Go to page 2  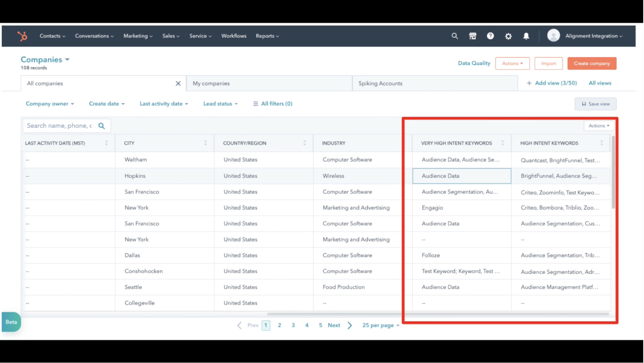[x=280, y=326]
